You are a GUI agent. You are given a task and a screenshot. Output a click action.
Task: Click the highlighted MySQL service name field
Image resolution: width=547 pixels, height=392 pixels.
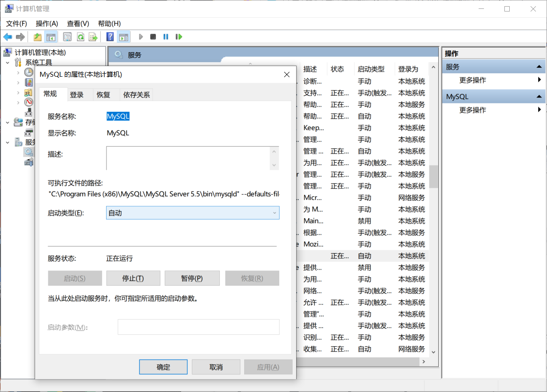click(x=118, y=116)
